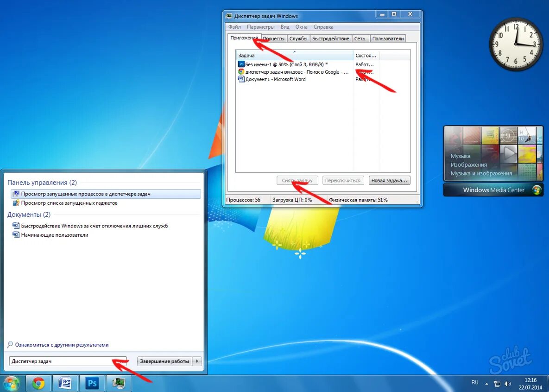Expand the shutdown options arrow
The height and width of the screenshot is (392, 549).
pyautogui.click(x=197, y=361)
